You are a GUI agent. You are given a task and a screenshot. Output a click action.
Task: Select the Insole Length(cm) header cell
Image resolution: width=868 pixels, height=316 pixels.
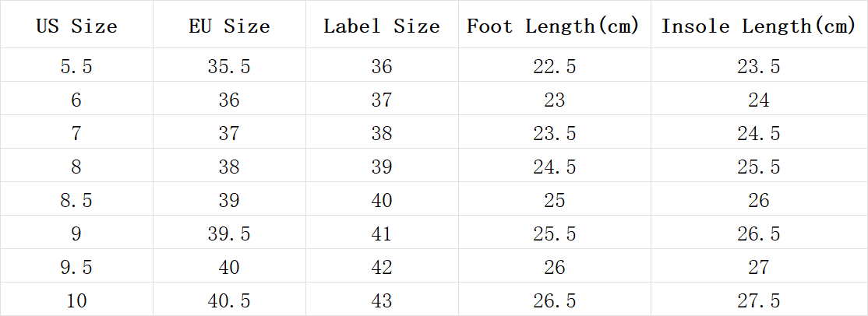tap(759, 24)
